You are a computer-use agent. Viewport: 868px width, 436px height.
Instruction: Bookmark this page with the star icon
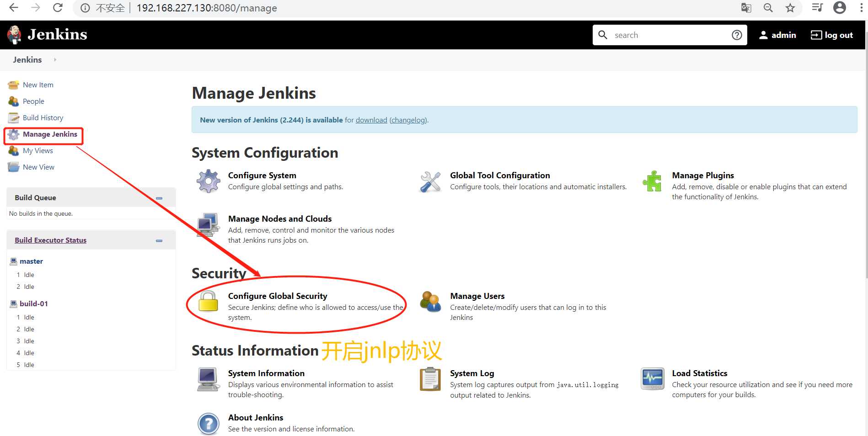[x=790, y=8]
